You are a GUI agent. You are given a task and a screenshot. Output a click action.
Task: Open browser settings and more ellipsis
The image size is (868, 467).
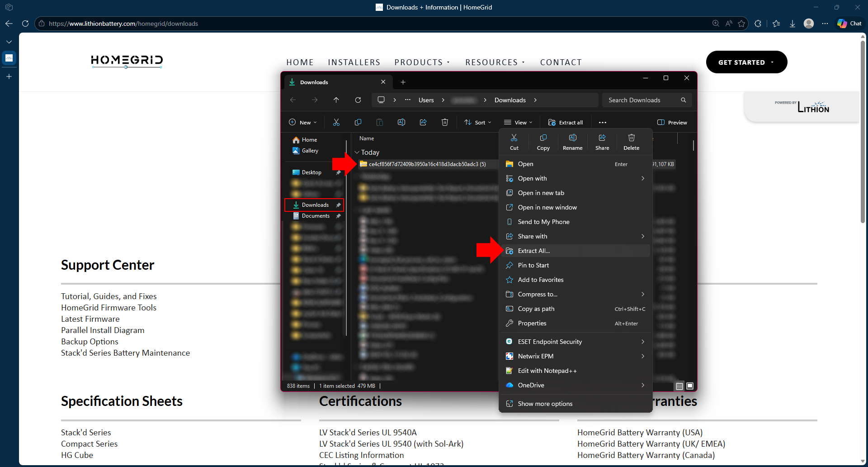(x=825, y=24)
